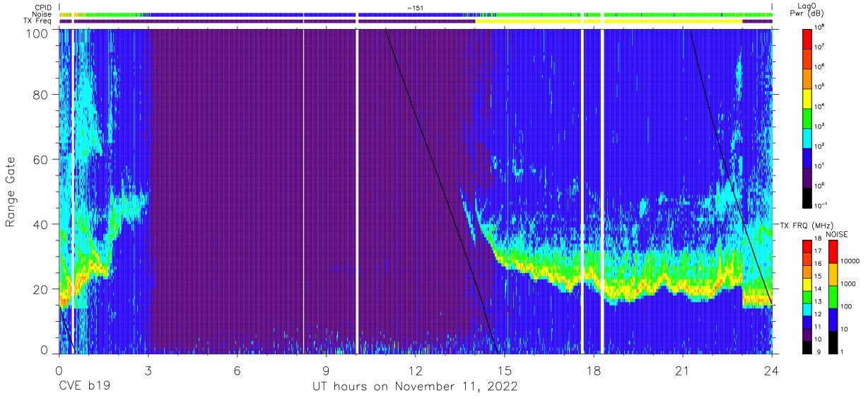Click the red top segment of TX FRQ colorbar

click(x=807, y=247)
